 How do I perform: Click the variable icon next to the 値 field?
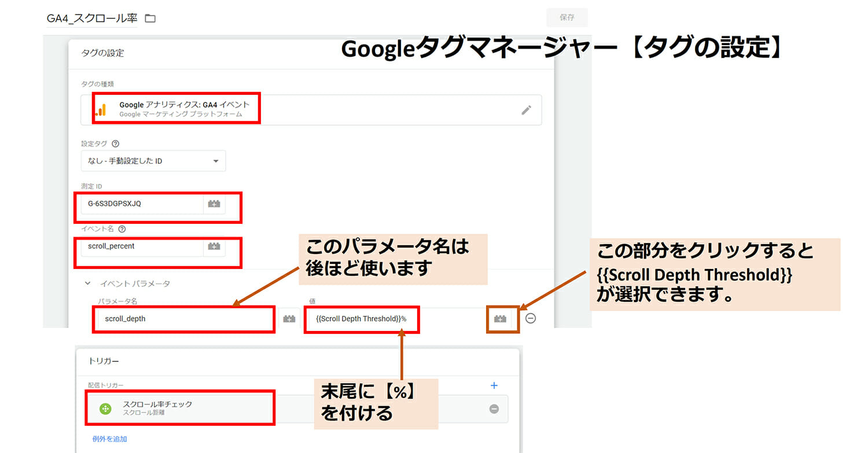click(x=500, y=318)
